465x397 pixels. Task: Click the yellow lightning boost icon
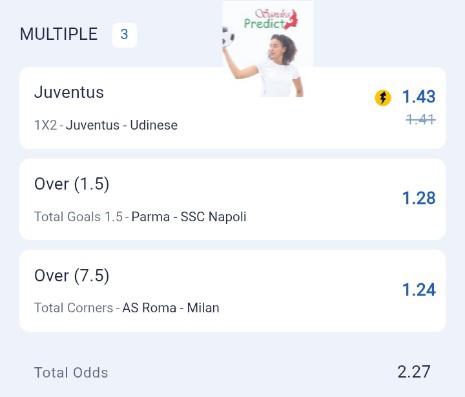pos(383,98)
